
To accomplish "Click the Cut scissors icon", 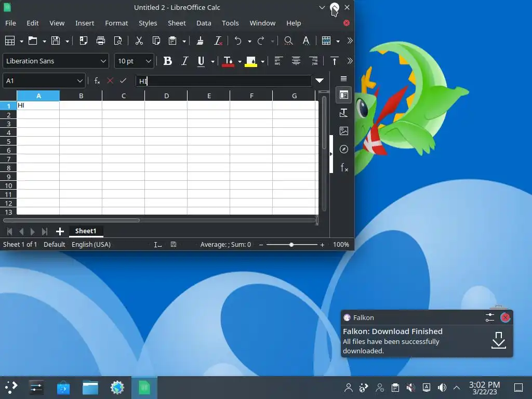I will point(139,41).
